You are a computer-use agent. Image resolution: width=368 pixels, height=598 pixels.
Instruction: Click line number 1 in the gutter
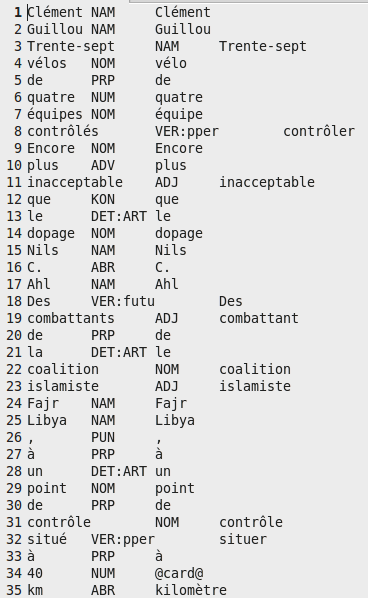pyautogui.click(x=18, y=13)
